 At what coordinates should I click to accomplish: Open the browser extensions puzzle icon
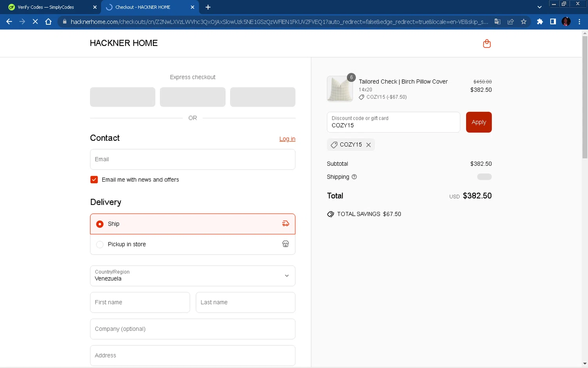(540, 22)
